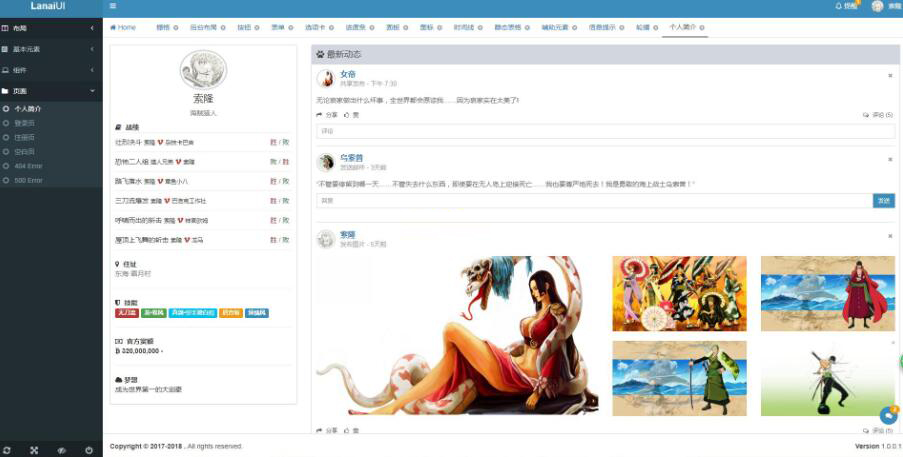Screen dimensions: 903x457
Task: Click the LanaiUI logo
Action: click(47, 6)
